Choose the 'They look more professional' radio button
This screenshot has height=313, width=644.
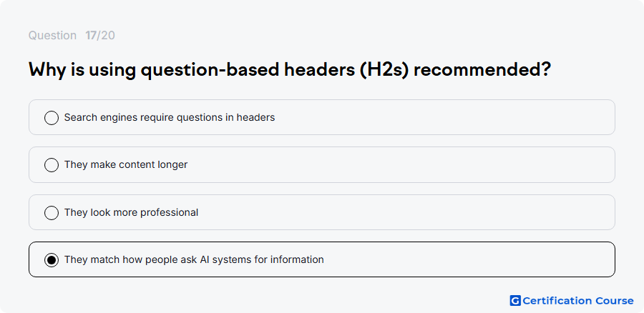52,212
